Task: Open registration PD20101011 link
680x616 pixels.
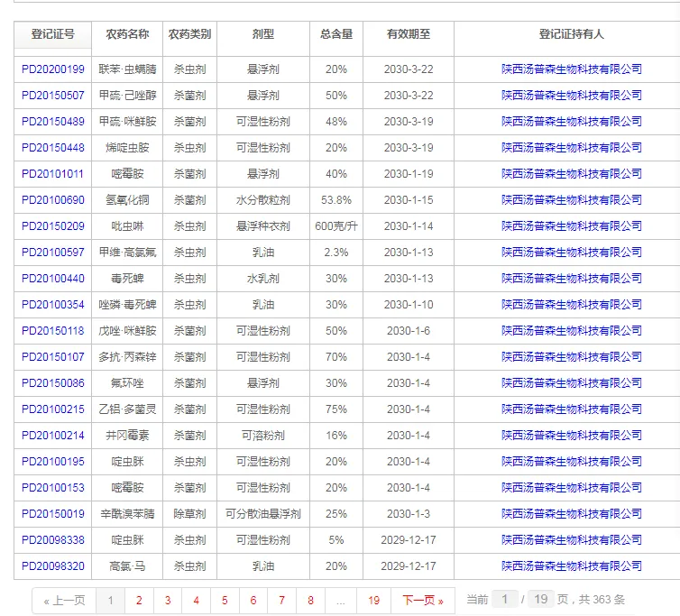Action: click(52, 174)
